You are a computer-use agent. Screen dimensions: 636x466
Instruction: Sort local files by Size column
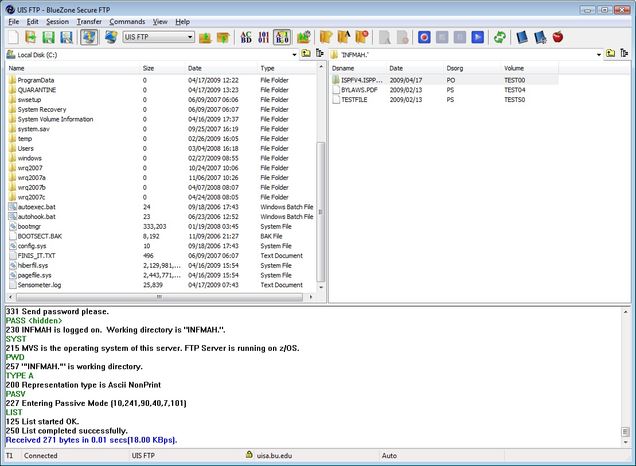pyautogui.click(x=162, y=68)
